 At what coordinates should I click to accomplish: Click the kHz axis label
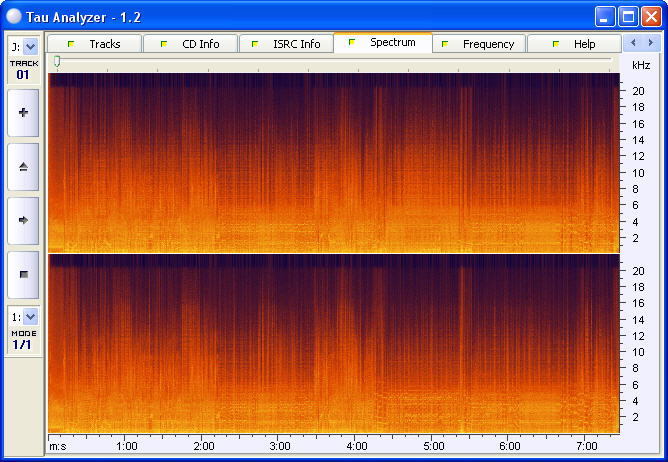[641, 65]
